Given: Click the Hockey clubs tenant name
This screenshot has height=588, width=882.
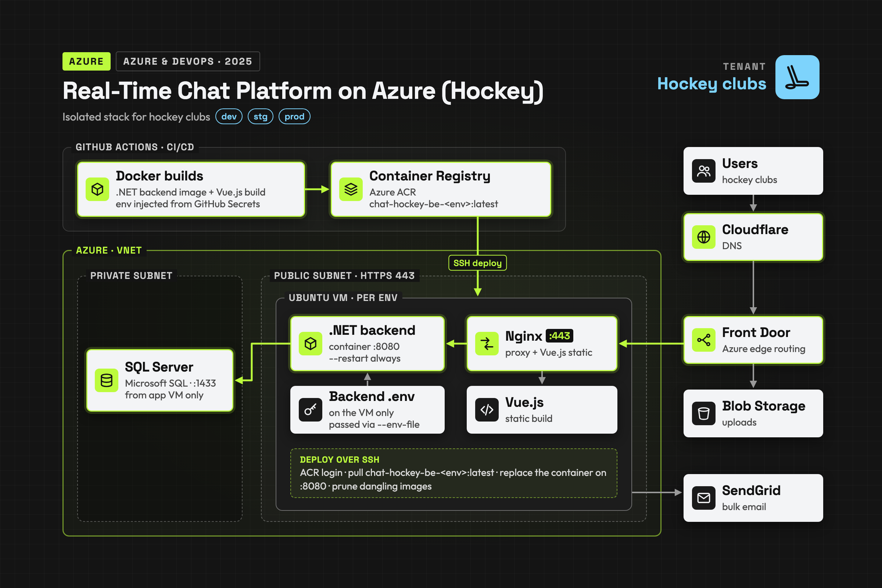Looking at the screenshot, I should point(712,84).
